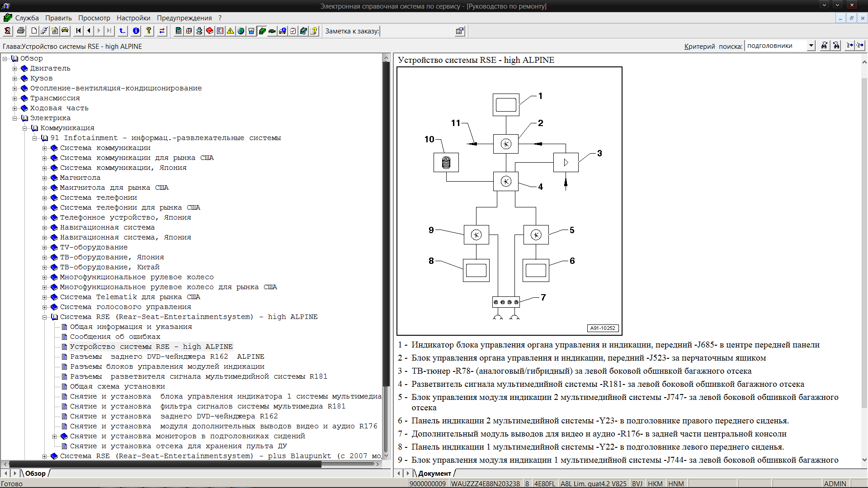Open the Предупреждения menu
The width and height of the screenshot is (868, 488).
(184, 18)
